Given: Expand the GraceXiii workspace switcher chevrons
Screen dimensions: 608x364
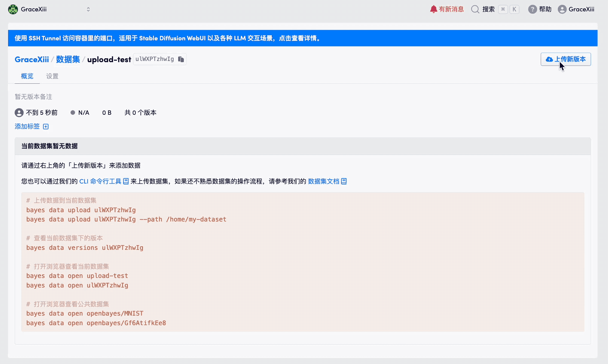Looking at the screenshot, I should (x=88, y=9).
